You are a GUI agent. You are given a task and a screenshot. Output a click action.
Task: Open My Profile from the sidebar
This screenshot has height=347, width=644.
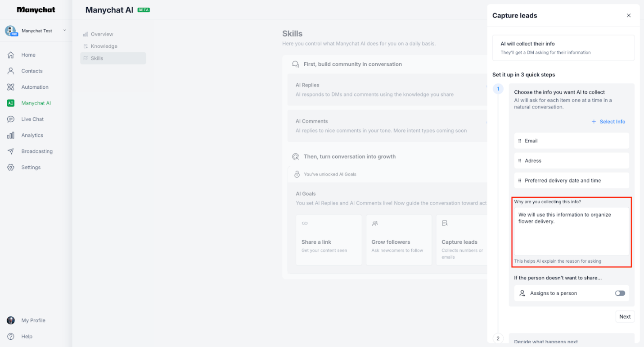pyautogui.click(x=33, y=320)
